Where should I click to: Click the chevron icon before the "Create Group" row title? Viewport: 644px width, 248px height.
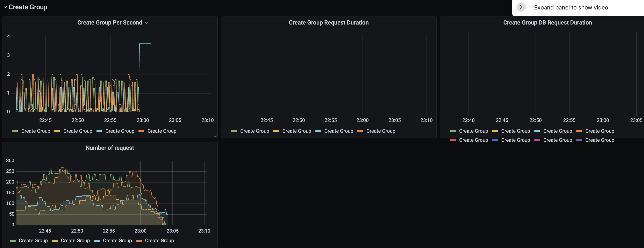point(5,7)
